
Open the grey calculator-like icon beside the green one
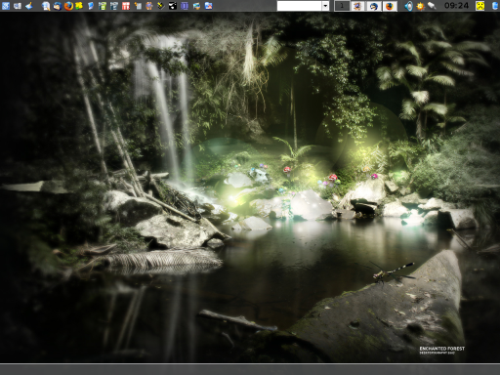pos(114,6)
